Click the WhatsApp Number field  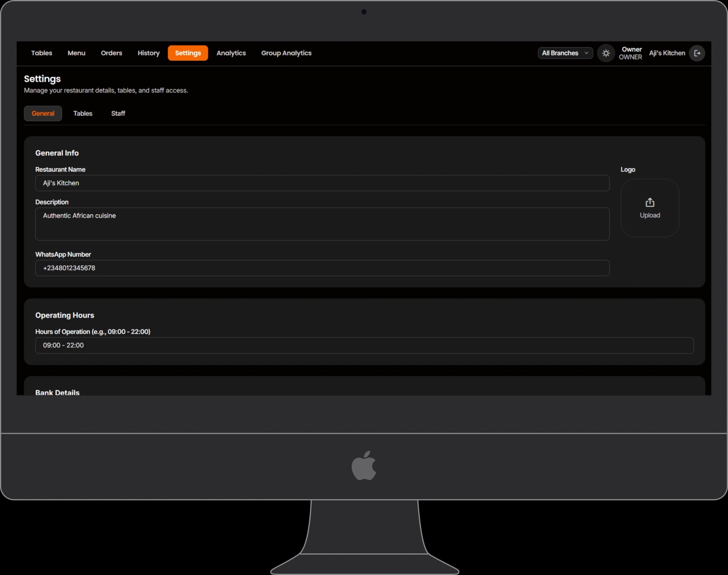pos(322,268)
